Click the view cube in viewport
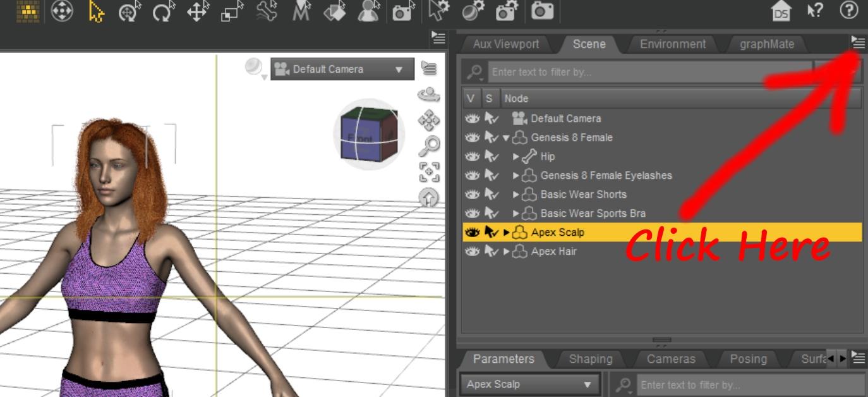868x397 pixels. [x=368, y=133]
